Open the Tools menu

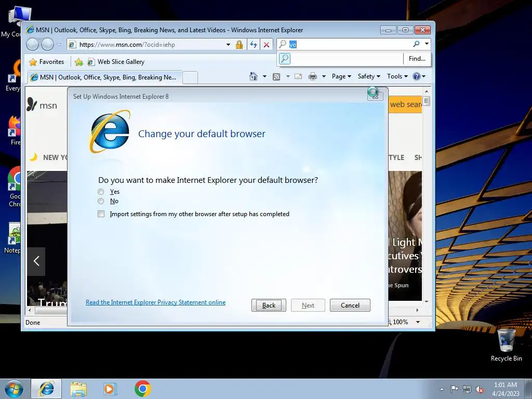pyautogui.click(x=397, y=76)
